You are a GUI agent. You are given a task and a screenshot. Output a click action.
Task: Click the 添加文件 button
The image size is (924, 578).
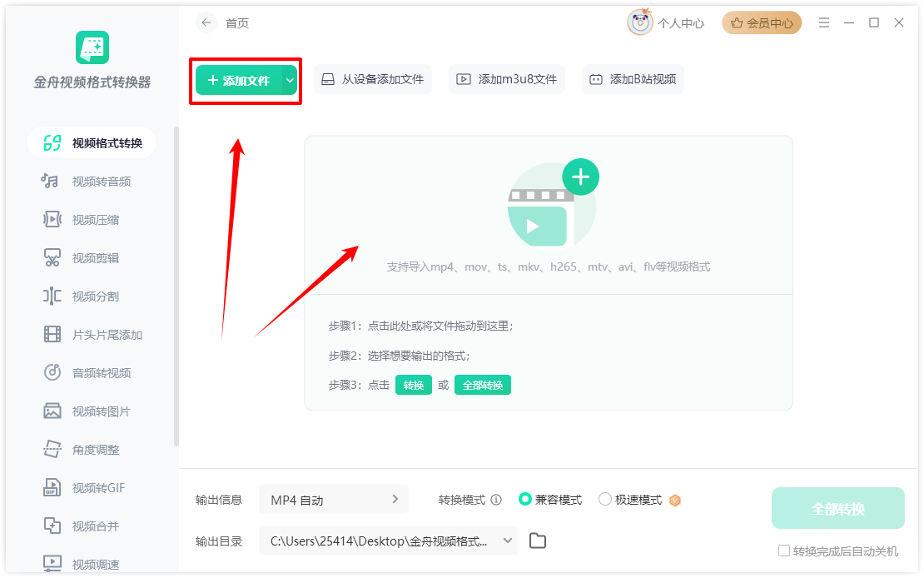pyautogui.click(x=239, y=80)
